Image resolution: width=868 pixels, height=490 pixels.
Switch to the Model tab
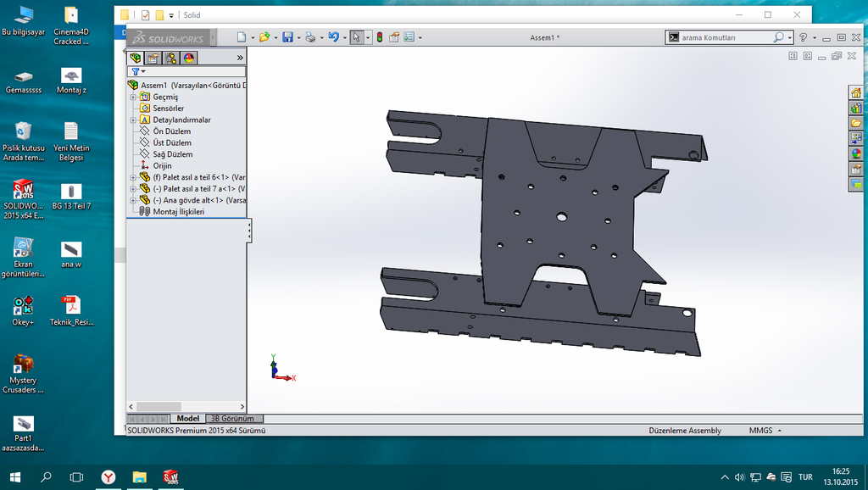(187, 419)
